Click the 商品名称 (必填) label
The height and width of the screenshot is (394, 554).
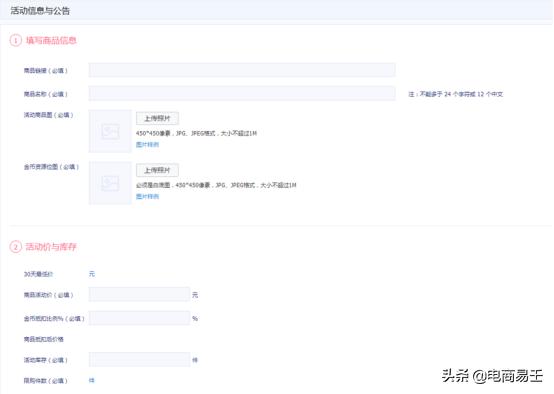click(x=46, y=94)
